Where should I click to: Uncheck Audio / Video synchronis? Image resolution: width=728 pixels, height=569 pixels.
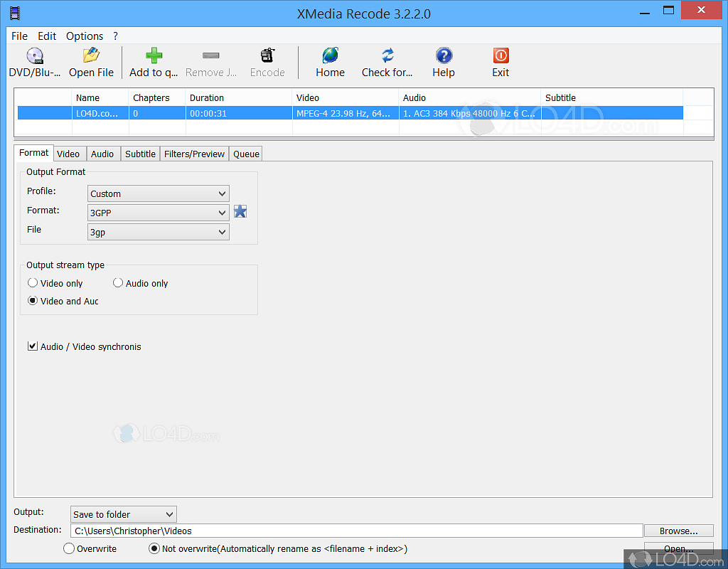click(33, 346)
